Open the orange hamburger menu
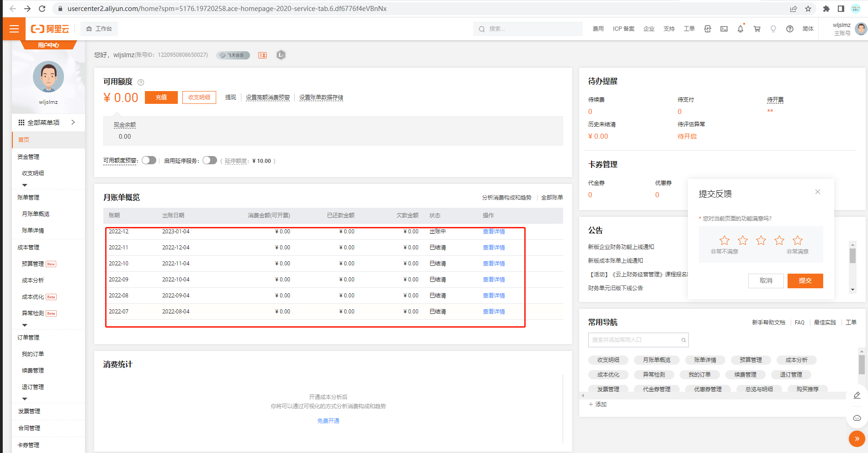868x453 pixels. pyautogui.click(x=14, y=29)
